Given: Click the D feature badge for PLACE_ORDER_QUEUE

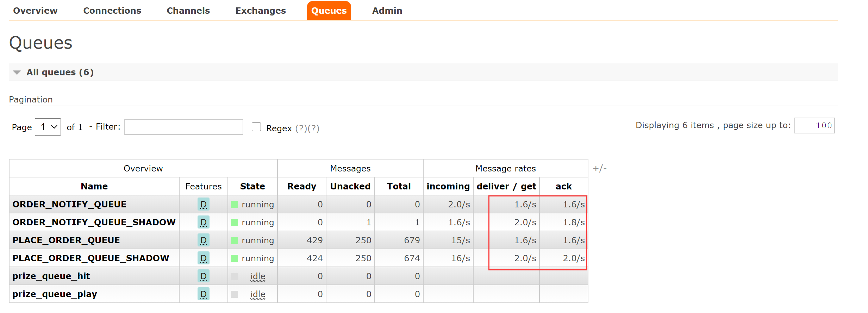Looking at the screenshot, I should 204,240.
